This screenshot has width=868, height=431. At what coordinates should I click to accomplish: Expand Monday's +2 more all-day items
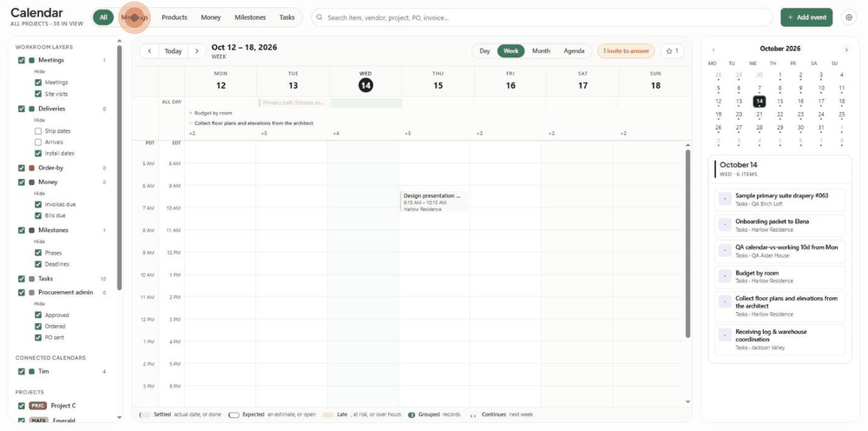click(192, 134)
